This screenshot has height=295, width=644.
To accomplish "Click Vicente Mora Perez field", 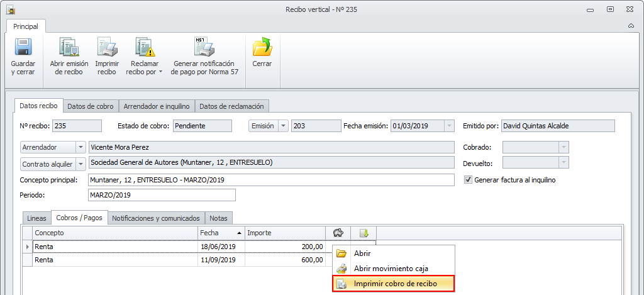I will pyautogui.click(x=271, y=147).
